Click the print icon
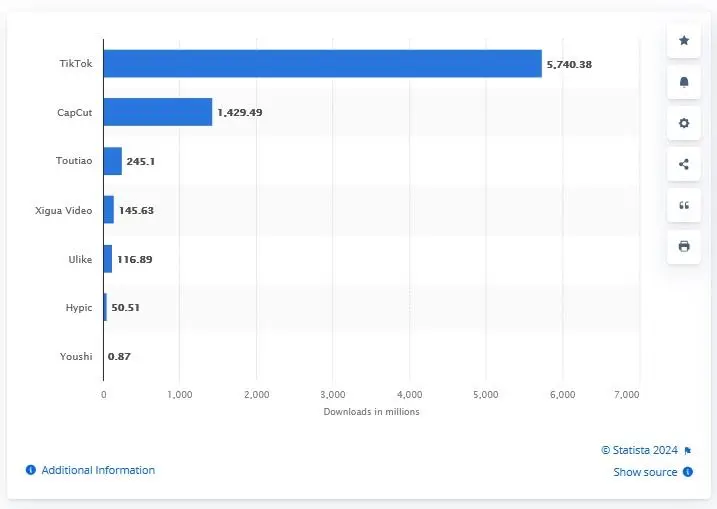717x509 pixels. [684, 246]
